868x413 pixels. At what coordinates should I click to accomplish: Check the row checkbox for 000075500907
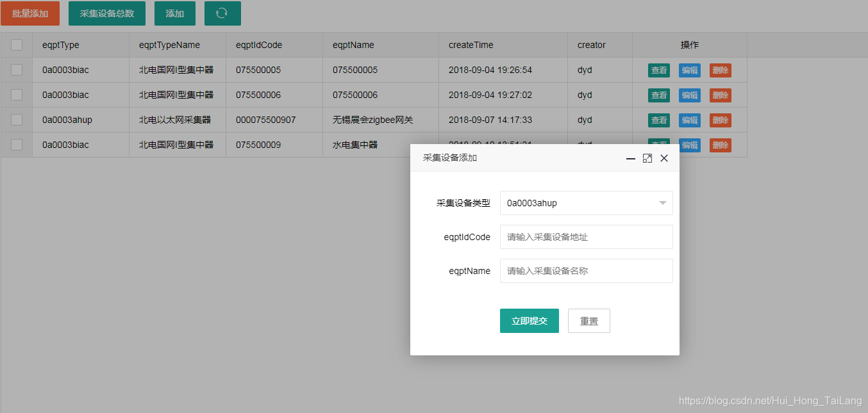[x=17, y=120]
